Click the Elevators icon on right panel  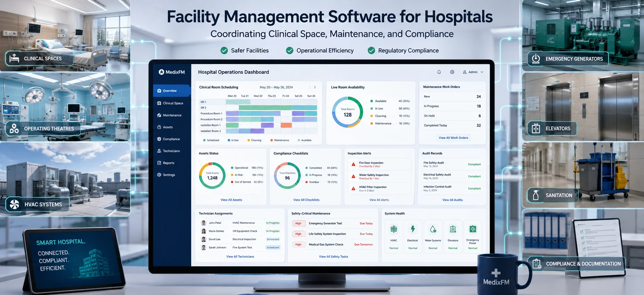[536, 129]
